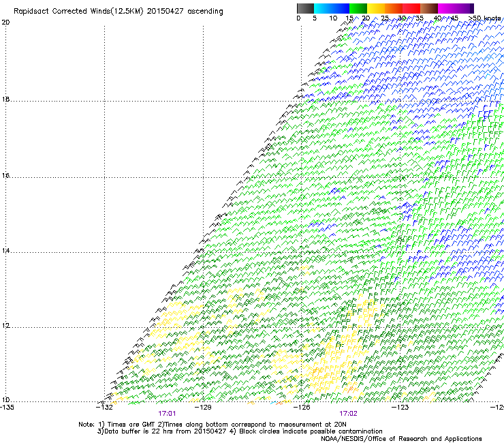Click latitude axis label '12'
Image resolution: width=504 pixels, height=443 pixels.
pyautogui.click(x=5, y=326)
